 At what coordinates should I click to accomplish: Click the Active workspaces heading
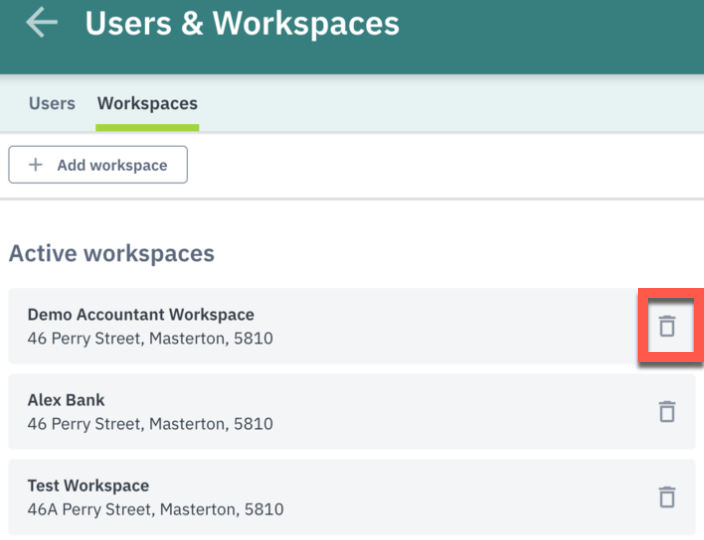pyautogui.click(x=112, y=253)
